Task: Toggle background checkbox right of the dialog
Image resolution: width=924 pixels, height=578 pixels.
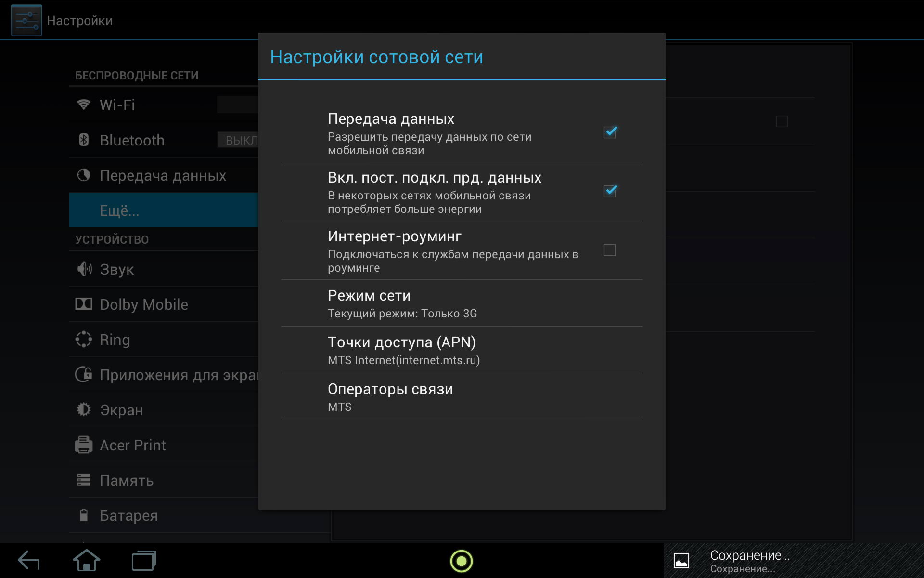Action: point(782,121)
